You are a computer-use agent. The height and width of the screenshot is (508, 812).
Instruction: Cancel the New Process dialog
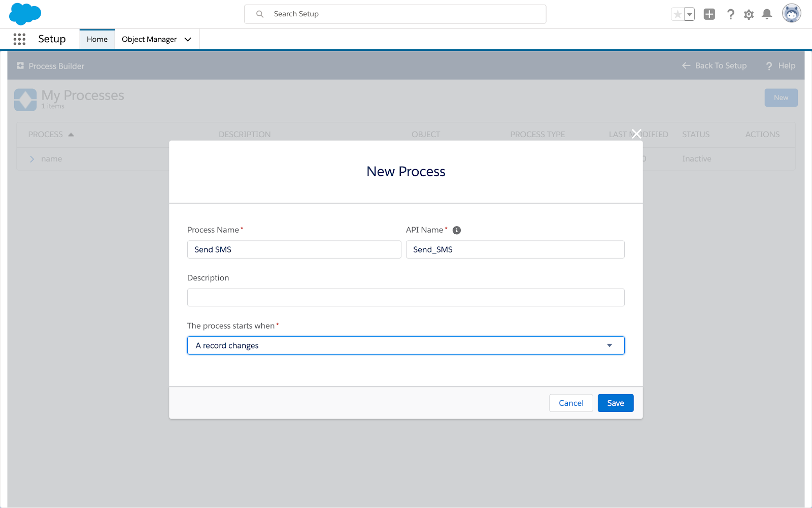[571, 403]
